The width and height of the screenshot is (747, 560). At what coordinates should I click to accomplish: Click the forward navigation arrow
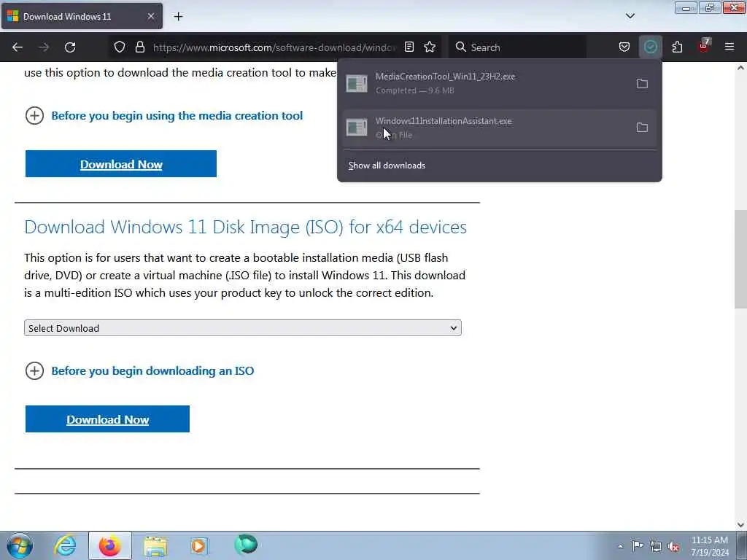point(44,47)
